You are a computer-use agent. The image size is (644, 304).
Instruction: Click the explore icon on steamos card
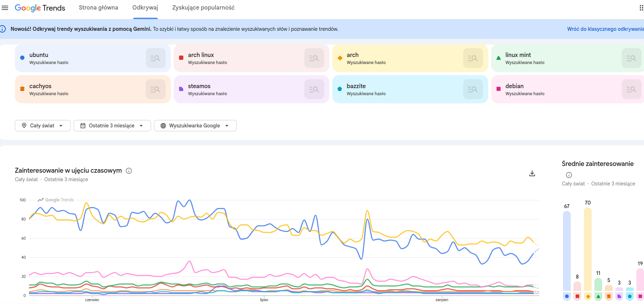(x=314, y=89)
